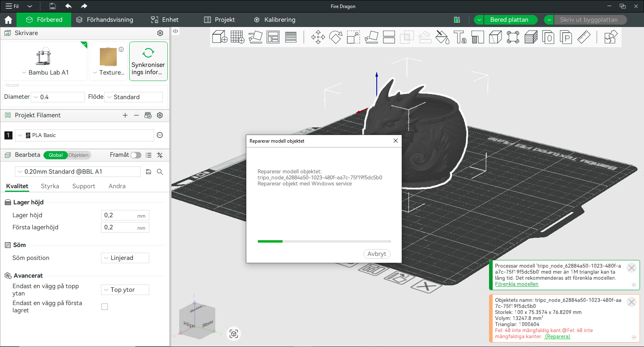Click the black filament color swatch numbered 1
This screenshot has height=347, width=644.
[8, 135]
